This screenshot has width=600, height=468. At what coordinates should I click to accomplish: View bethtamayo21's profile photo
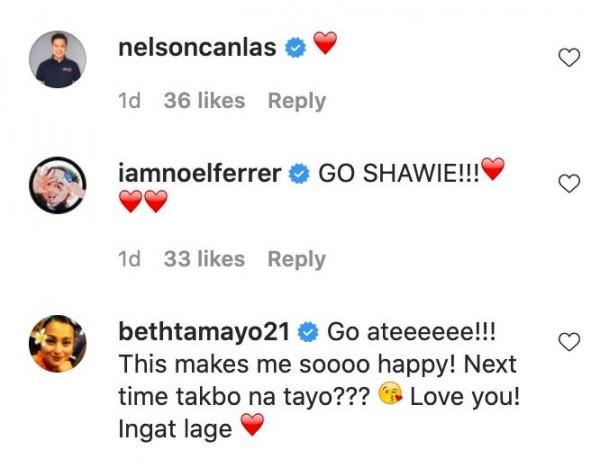click(x=58, y=344)
